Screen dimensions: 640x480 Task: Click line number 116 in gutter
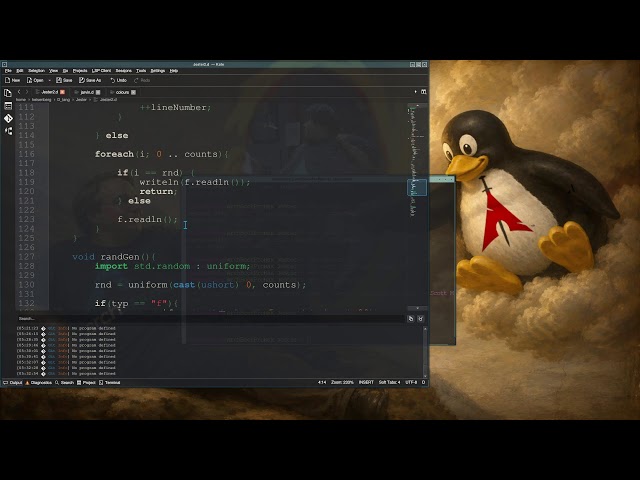27,154
